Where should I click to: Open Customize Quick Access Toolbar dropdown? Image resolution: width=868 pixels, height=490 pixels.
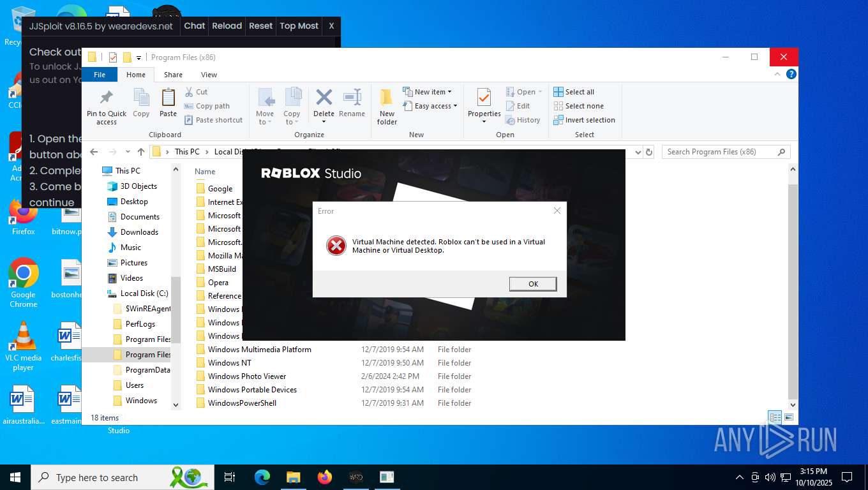[x=138, y=57]
